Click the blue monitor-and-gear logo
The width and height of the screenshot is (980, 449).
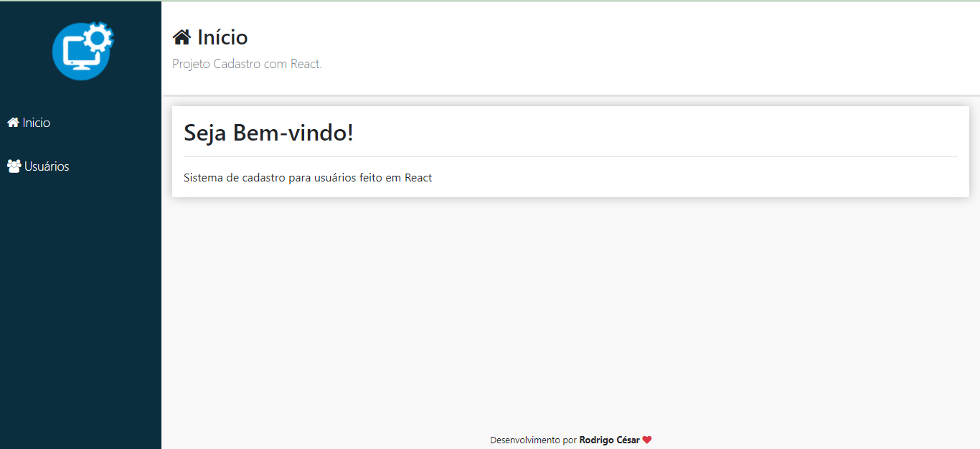click(x=83, y=51)
